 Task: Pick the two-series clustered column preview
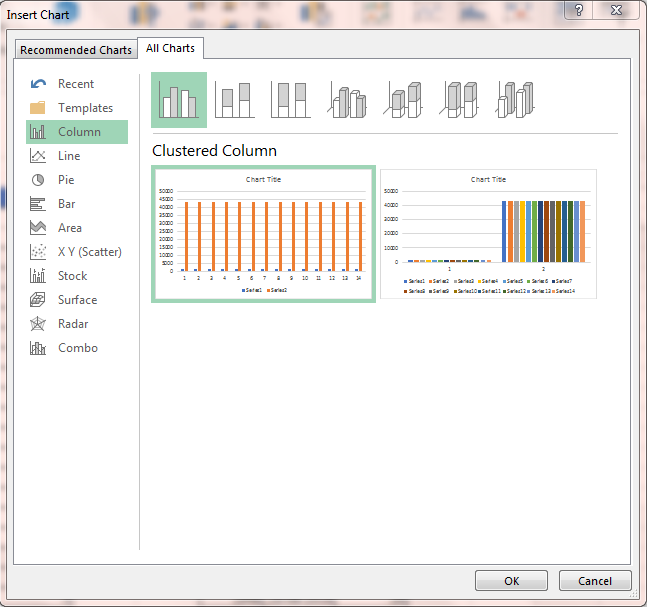coord(263,234)
